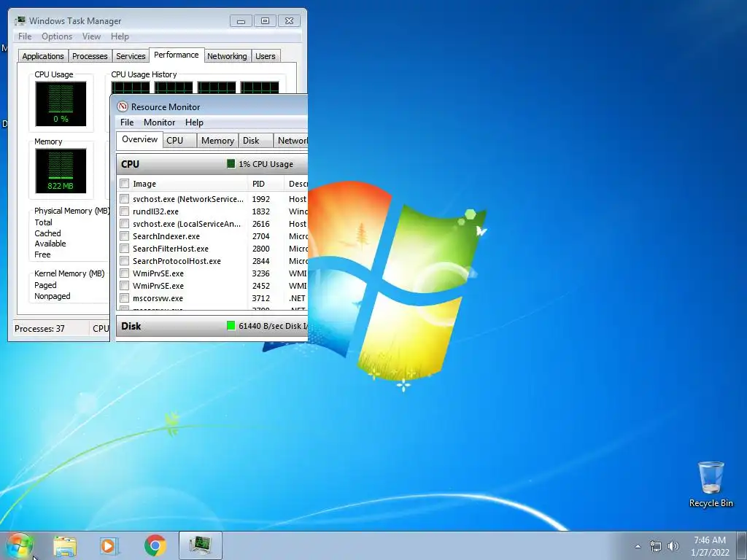Image resolution: width=747 pixels, height=560 pixels.
Task: Open Task Manager View menu
Action: coord(91,36)
